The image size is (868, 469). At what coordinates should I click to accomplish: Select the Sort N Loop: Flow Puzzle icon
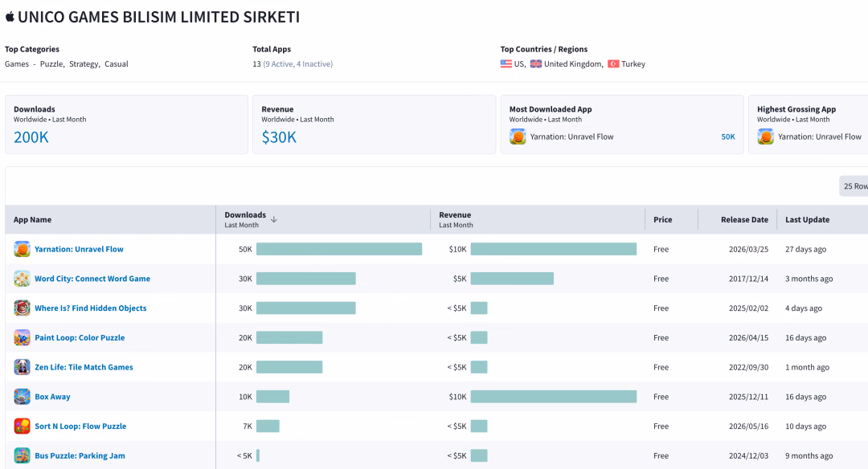point(23,426)
